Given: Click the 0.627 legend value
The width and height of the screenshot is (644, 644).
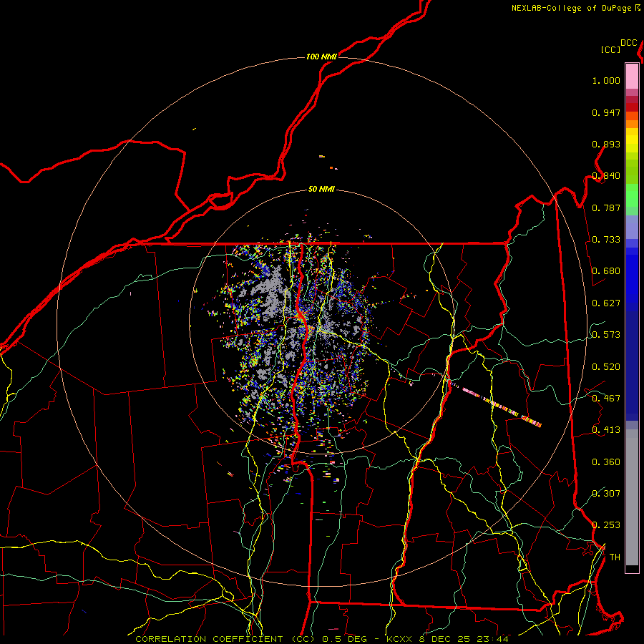Looking at the screenshot, I should pyautogui.click(x=606, y=303).
